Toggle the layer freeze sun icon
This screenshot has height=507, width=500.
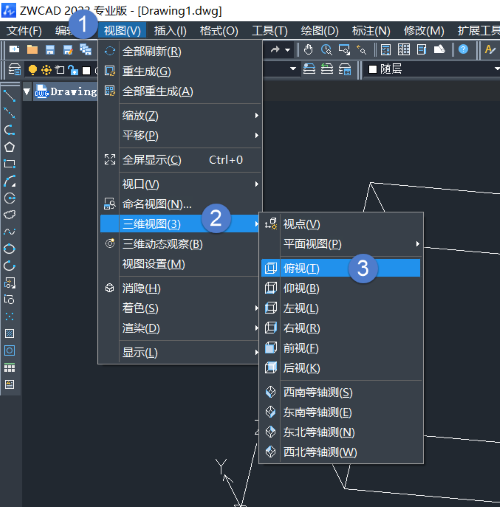46,70
